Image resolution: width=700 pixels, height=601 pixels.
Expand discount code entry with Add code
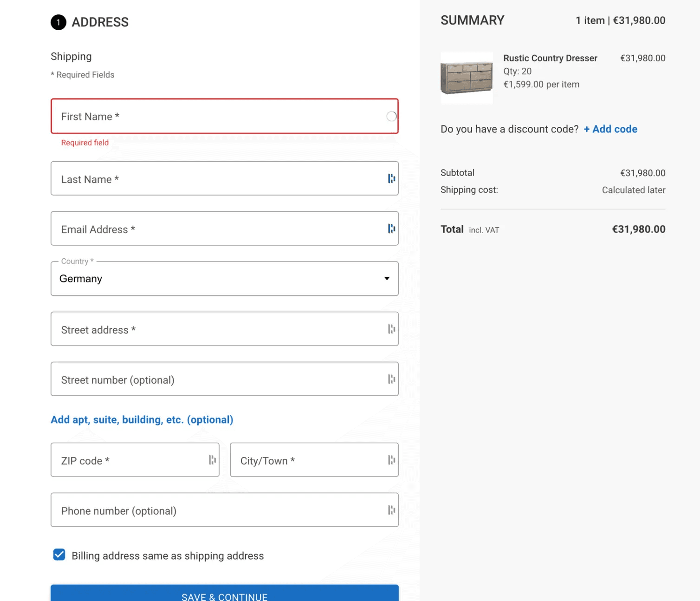[x=610, y=129]
